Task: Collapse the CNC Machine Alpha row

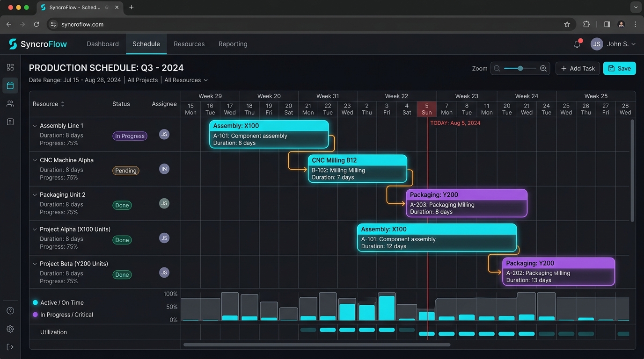Action: (35, 160)
